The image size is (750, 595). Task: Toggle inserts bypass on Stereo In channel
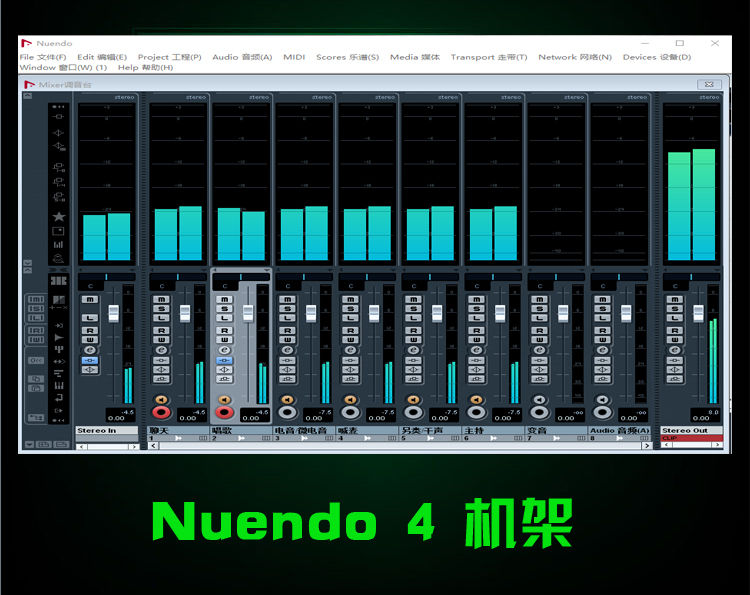pos(90,360)
